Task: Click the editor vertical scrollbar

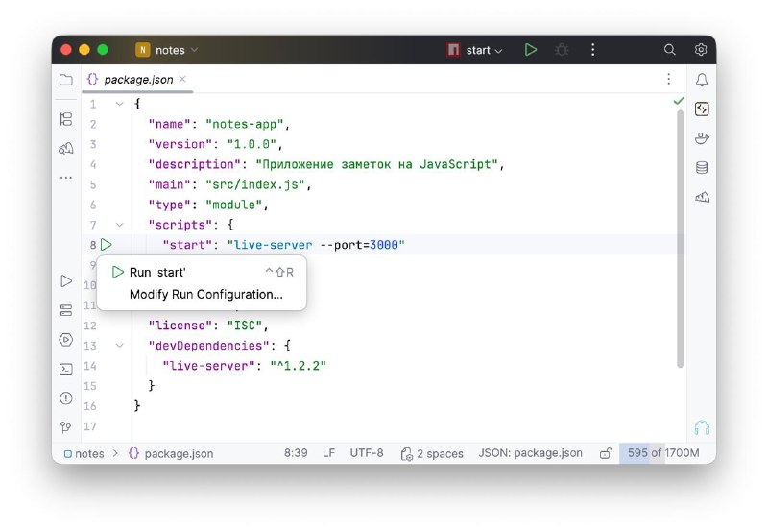Action: (680, 238)
